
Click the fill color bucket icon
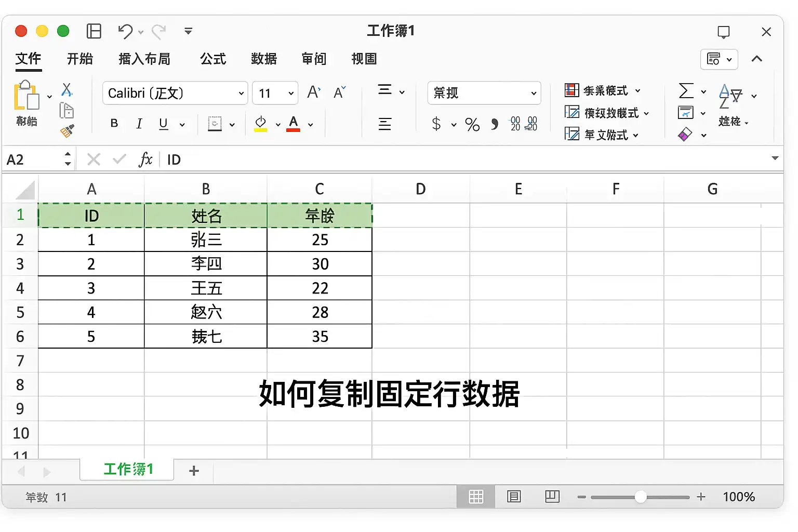pyautogui.click(x=261, y=124)
